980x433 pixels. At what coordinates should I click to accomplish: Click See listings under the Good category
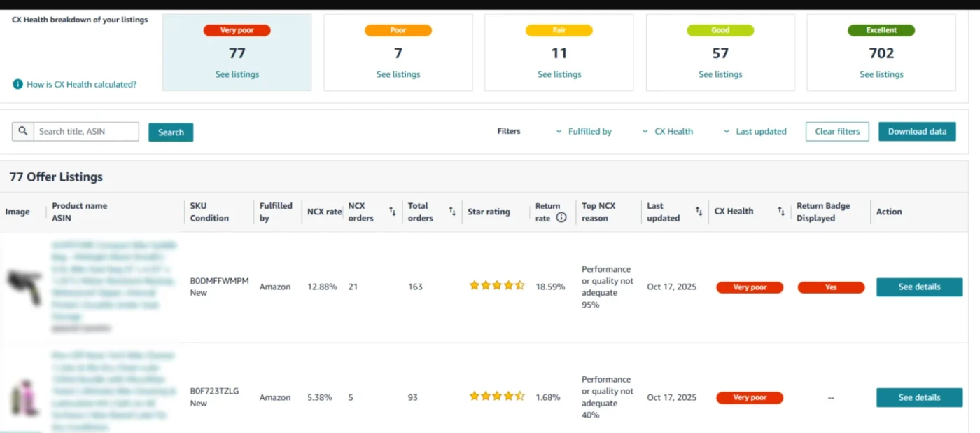tap(720, 74)
